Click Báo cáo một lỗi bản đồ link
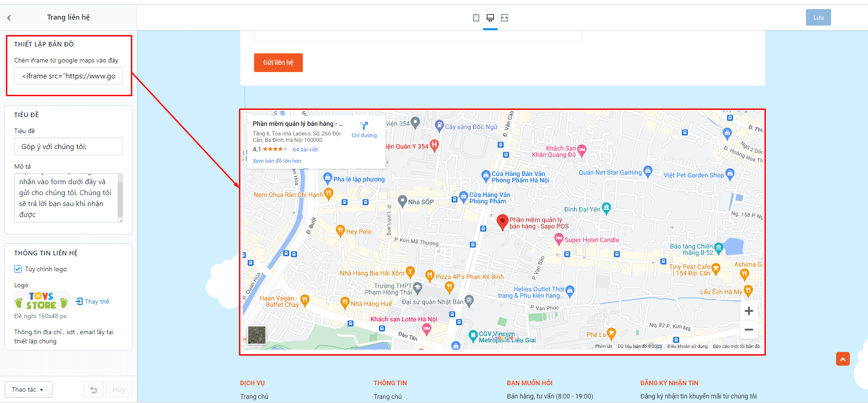The width and height of the screenshot is (868, 403). tap(736, 346)
